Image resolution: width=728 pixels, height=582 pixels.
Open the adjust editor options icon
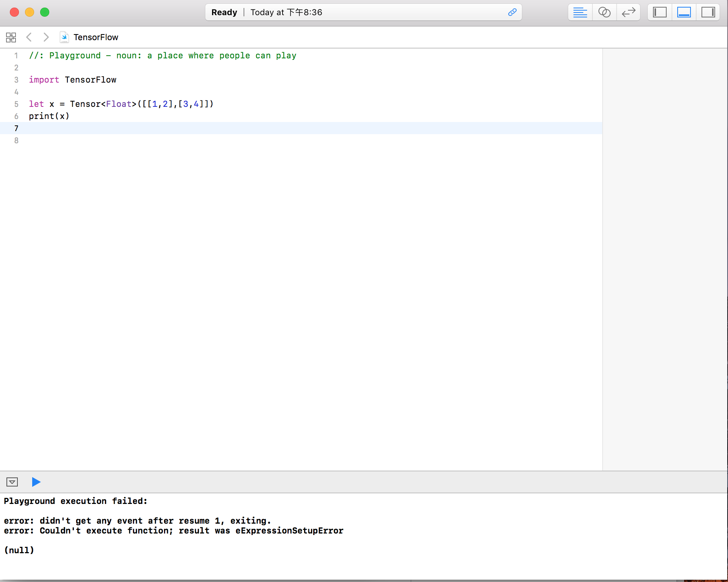(x=580, y=12)
